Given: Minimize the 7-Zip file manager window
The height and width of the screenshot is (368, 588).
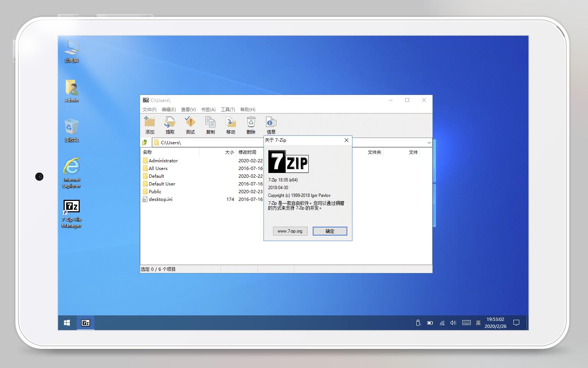Looking at the screenshot, I should [391, 100].
